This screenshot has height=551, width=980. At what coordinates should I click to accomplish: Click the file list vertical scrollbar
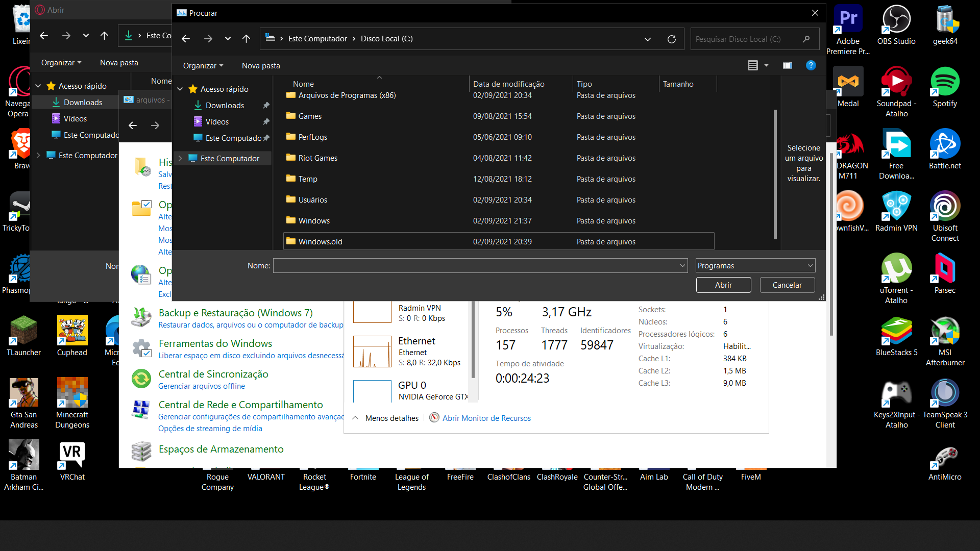point(775,173)
